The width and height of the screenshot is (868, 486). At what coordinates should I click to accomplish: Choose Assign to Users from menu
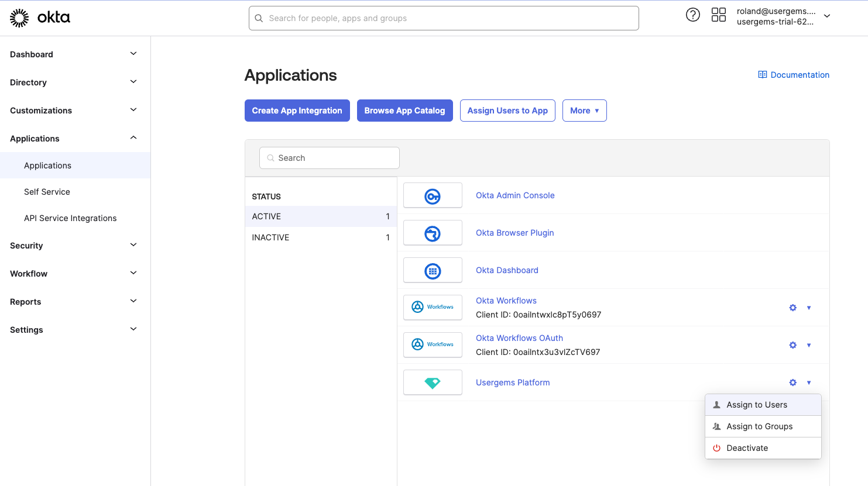[x=763, y=405]
